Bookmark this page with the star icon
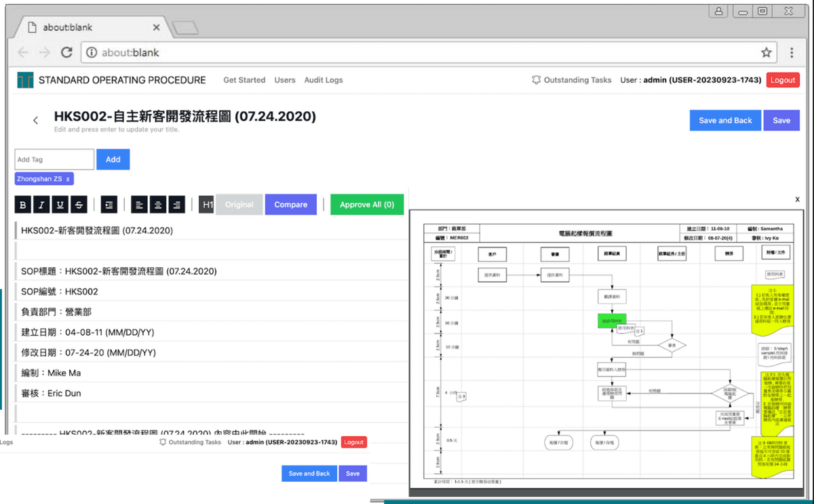Screen dimensions: 814x504 pos(766,53)
